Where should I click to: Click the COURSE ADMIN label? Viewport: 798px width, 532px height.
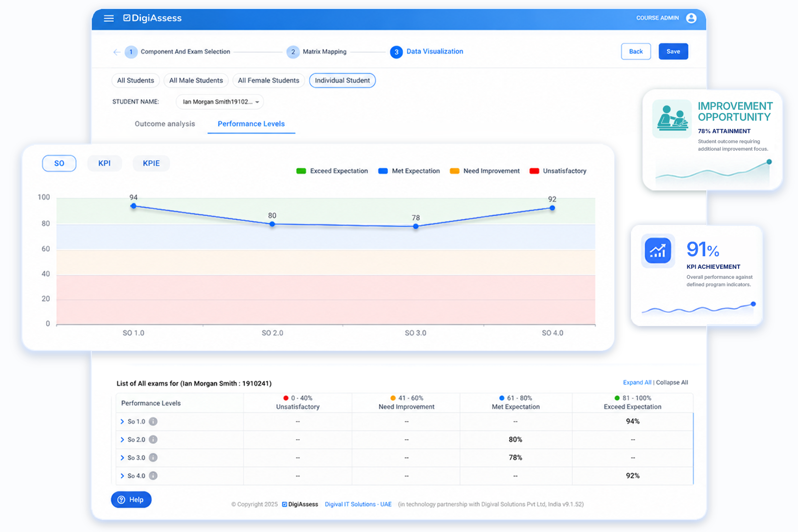[x=657, y=18]
